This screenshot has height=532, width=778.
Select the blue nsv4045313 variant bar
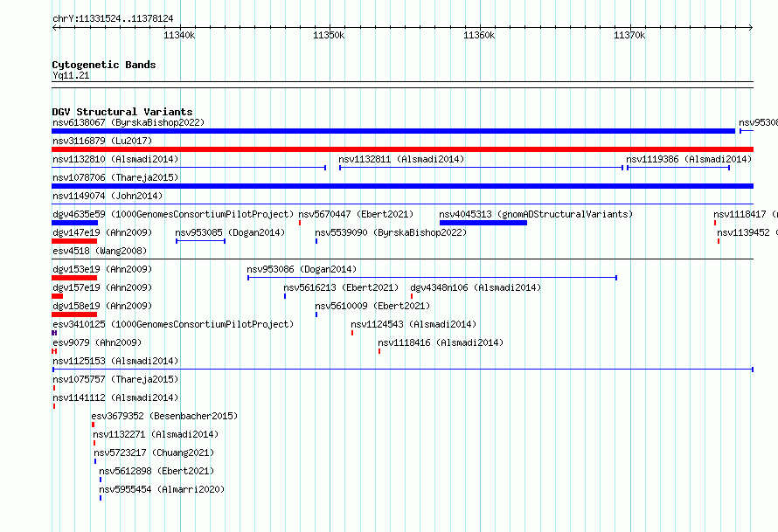[x=483, y=223]
